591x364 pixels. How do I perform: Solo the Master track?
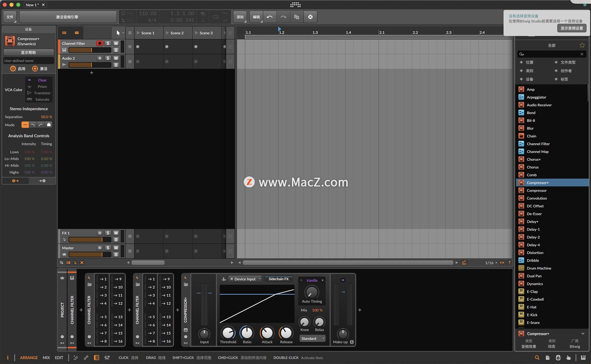pos(108,248)
